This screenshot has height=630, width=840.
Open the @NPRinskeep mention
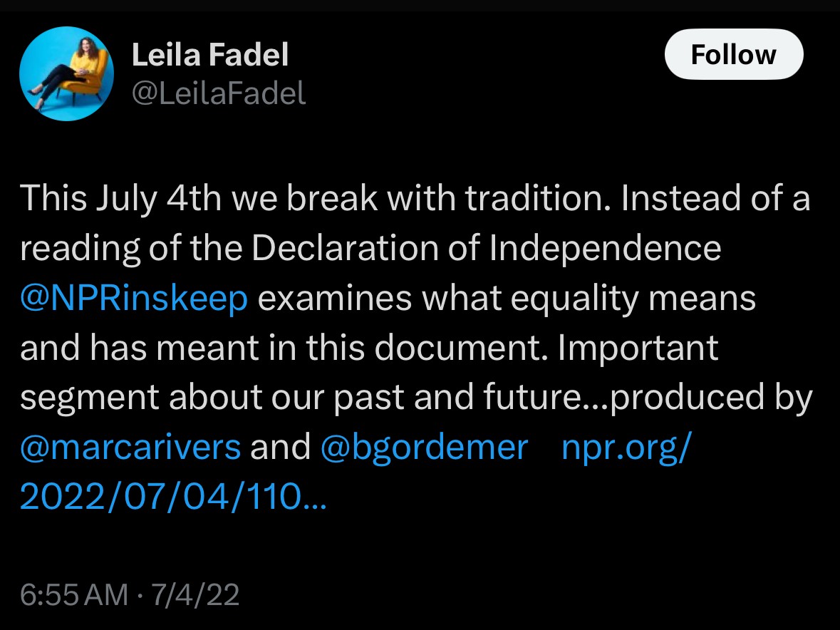pos(134,298)
